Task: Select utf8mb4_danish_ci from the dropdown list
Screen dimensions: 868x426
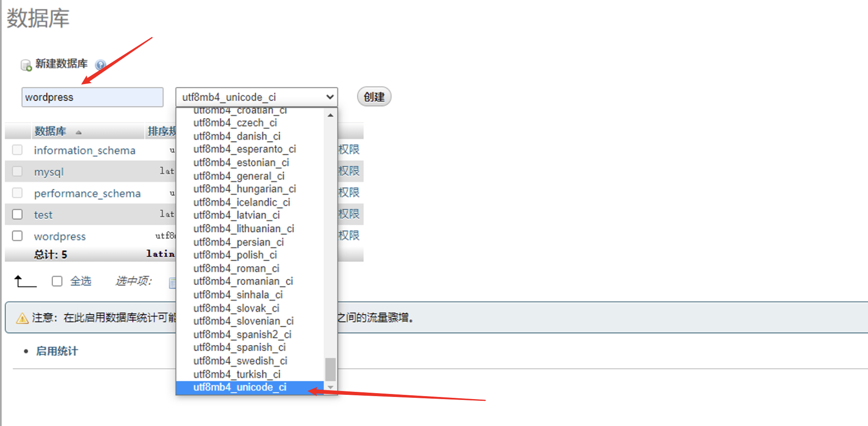Action: click(x=237, y=136)
